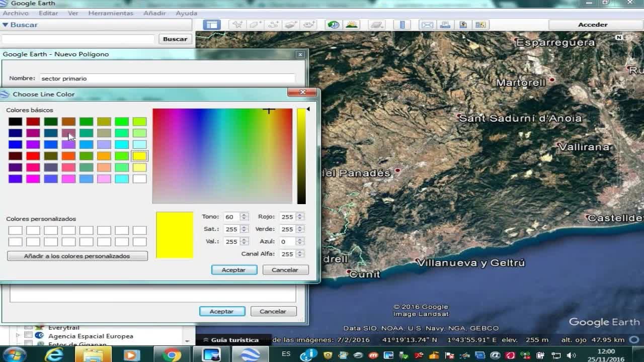
Task: Click the Nombre field 'sector primario'
Action: 167,78
